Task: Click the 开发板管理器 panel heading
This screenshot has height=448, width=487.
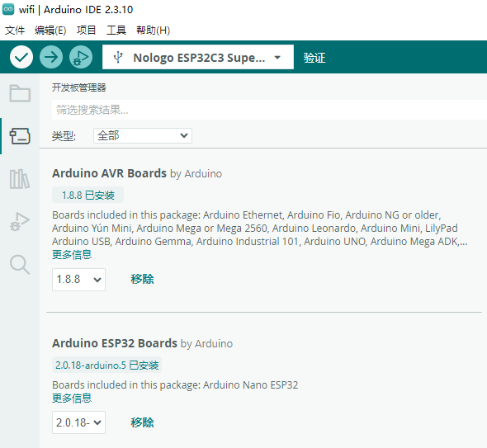Action: tap(79, 87)
